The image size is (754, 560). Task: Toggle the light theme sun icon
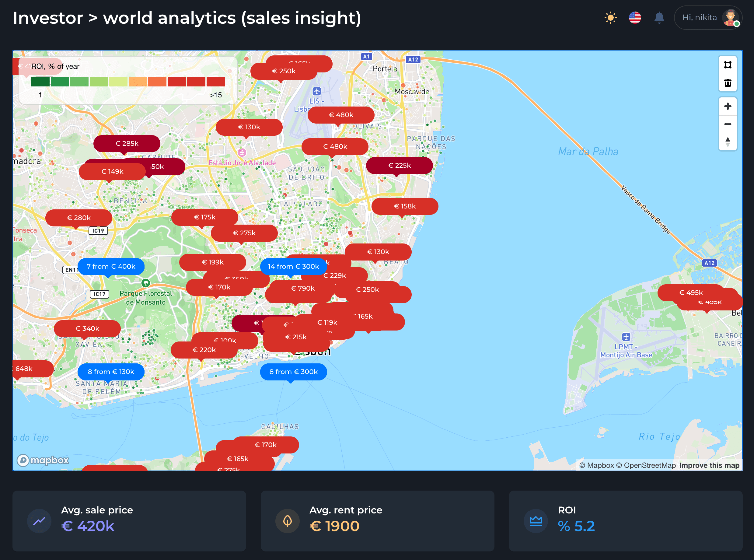pos(610,18)
